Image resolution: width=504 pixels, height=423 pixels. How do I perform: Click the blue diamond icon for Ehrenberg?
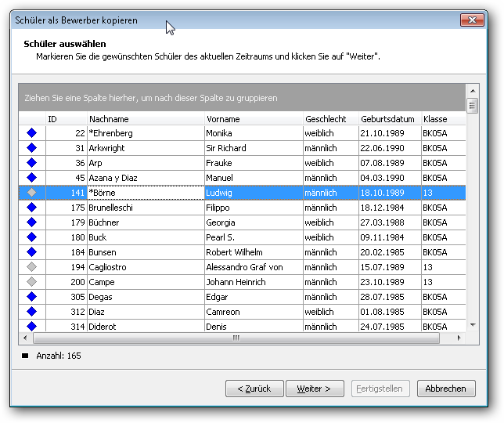pos(31,133)
